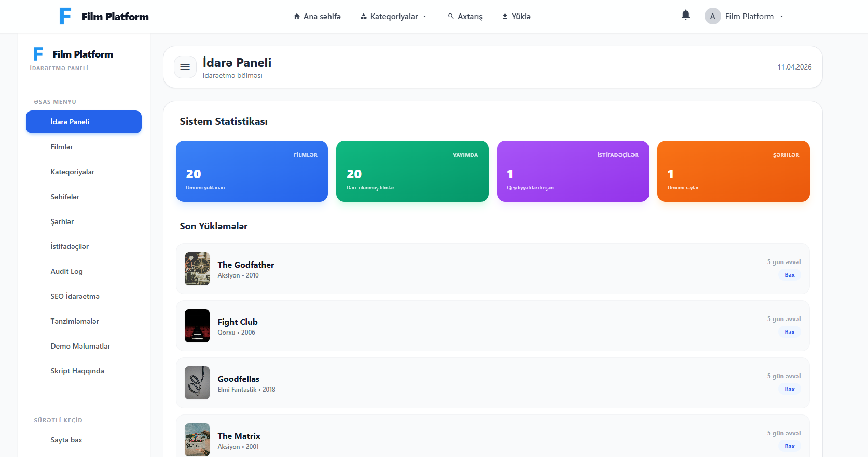Click Bax button for The Godfather
Image resolution: width=868 pixels, height=457 pixels.
pyautogui.click(x=789, y=275)
